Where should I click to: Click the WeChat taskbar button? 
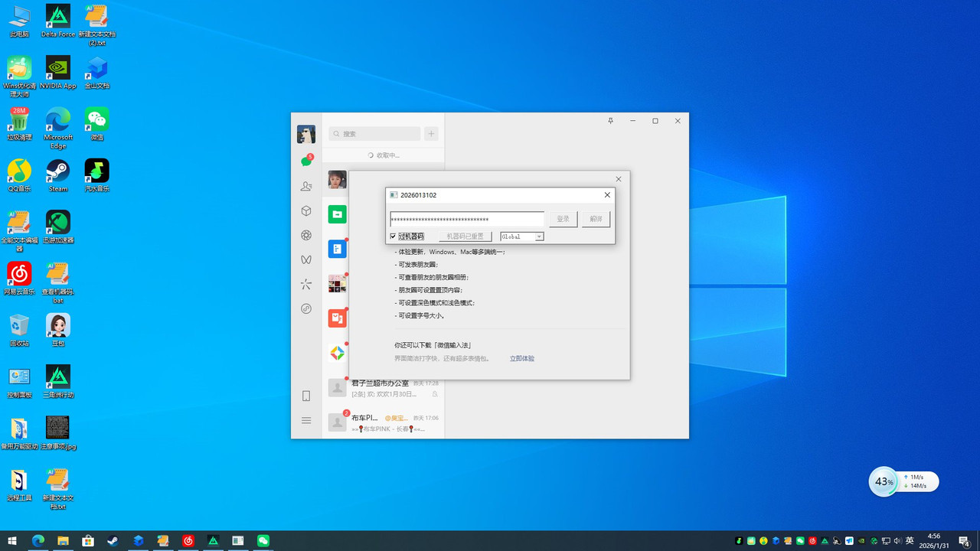coord(263,540)
